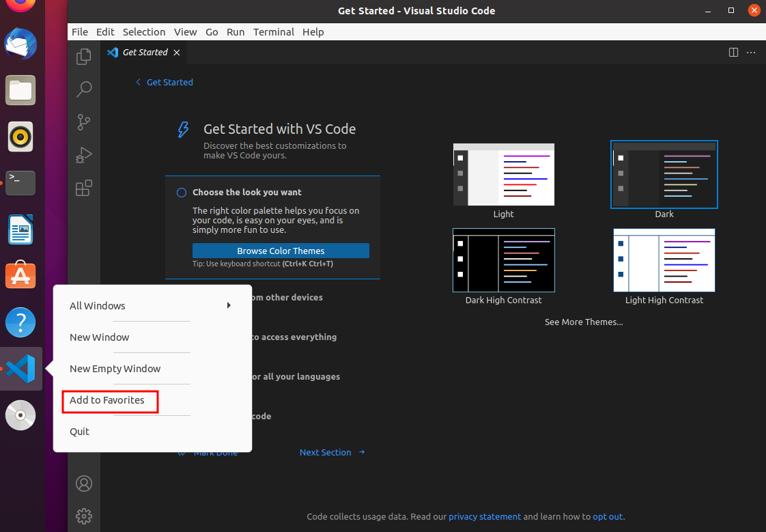Open the Edit menu
766x532 pixels.
pyautogui.click(x=105, y=31)
